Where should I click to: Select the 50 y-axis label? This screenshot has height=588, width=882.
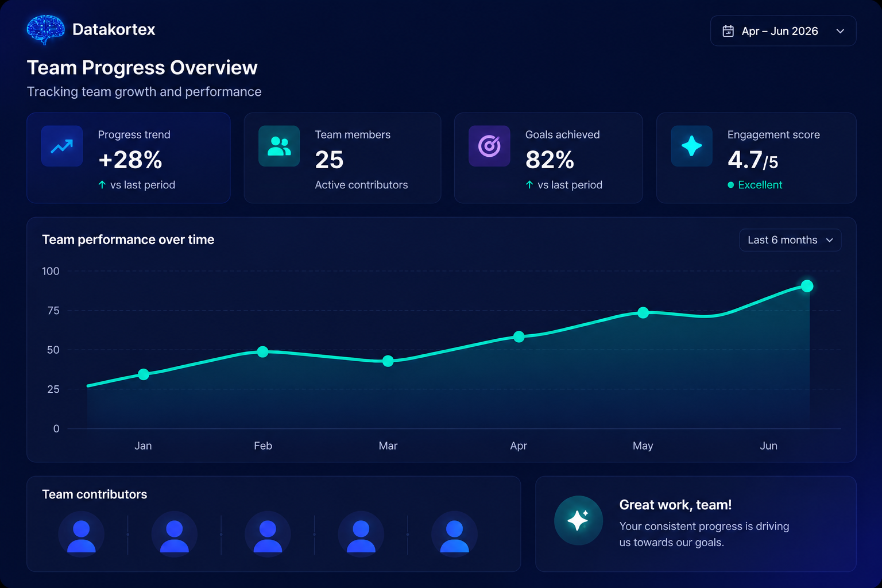[53, 350]
